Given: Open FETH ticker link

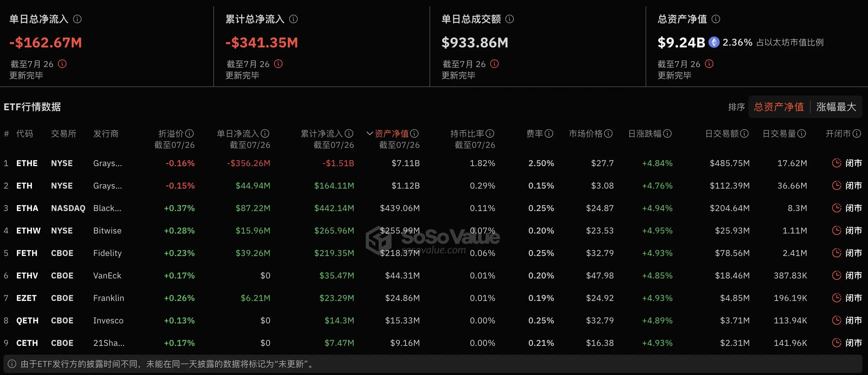Looking at the screenshot, I should (27, 253).
